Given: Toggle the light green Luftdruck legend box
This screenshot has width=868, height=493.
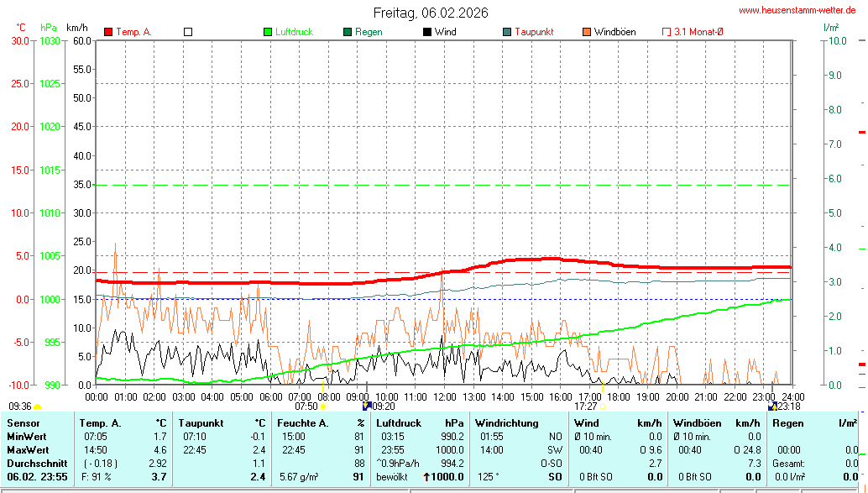Looking at the screenshot, I should pyautogui.click(x=268, y=32).
